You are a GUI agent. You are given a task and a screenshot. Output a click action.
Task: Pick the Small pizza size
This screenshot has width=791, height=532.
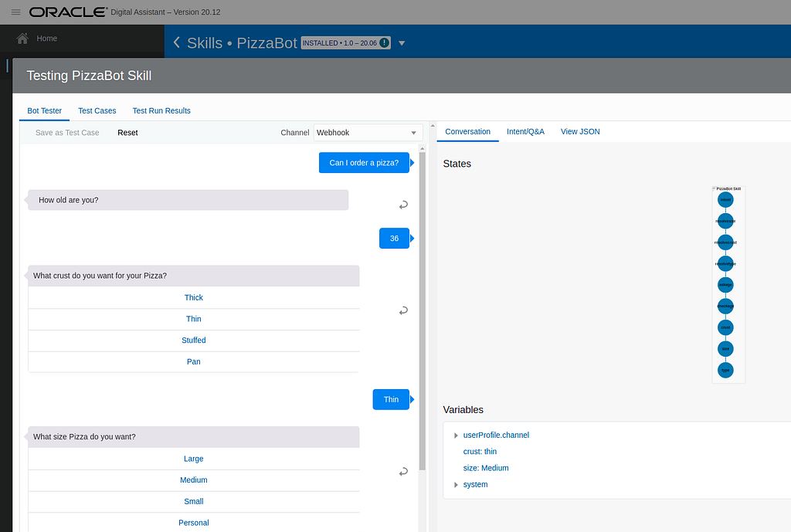point(194,501)
